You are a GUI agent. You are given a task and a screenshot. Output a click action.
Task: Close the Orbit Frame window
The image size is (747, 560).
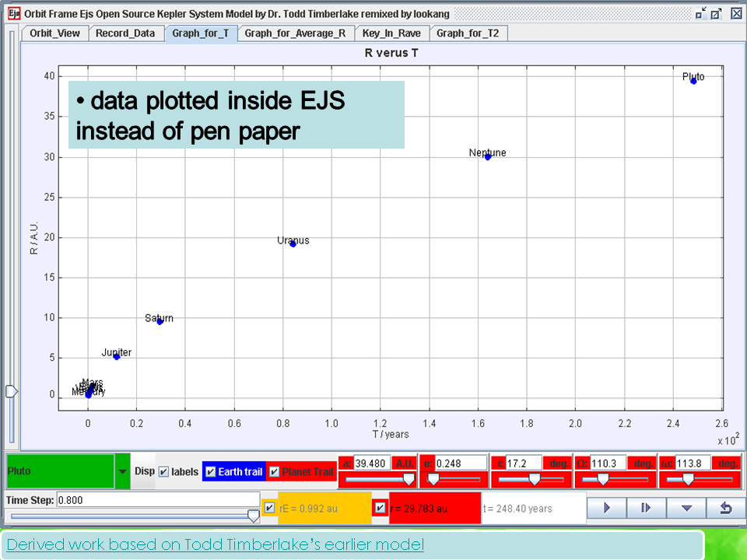737,13
